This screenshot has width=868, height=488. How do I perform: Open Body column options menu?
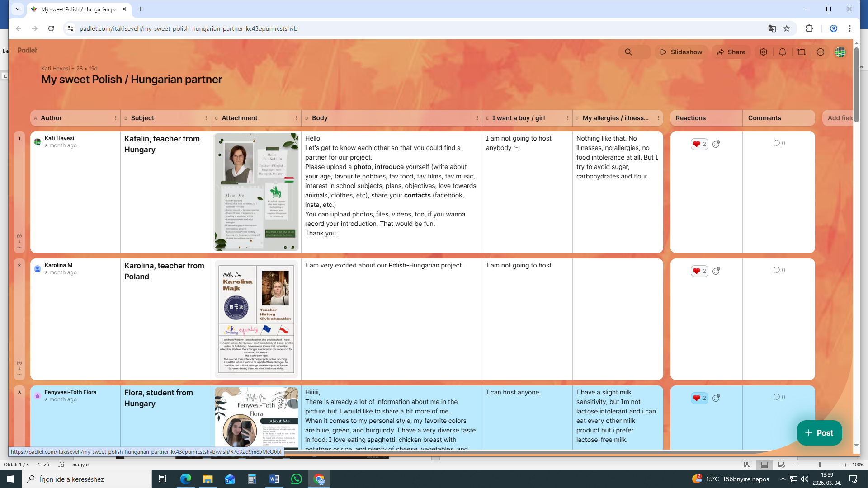477,118
